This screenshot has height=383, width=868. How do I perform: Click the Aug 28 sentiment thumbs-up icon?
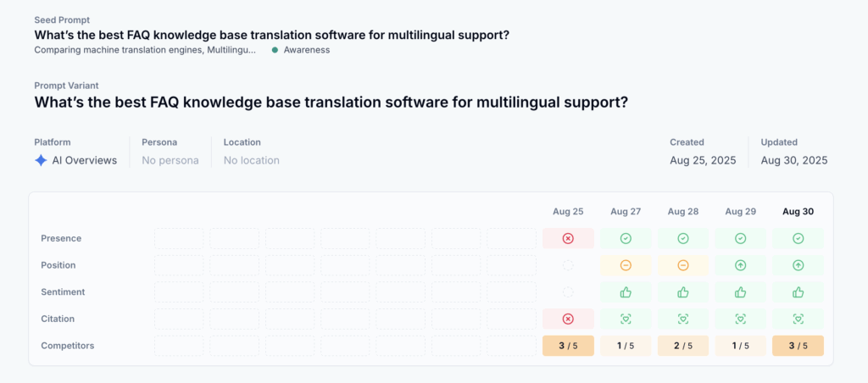[683, 291]
